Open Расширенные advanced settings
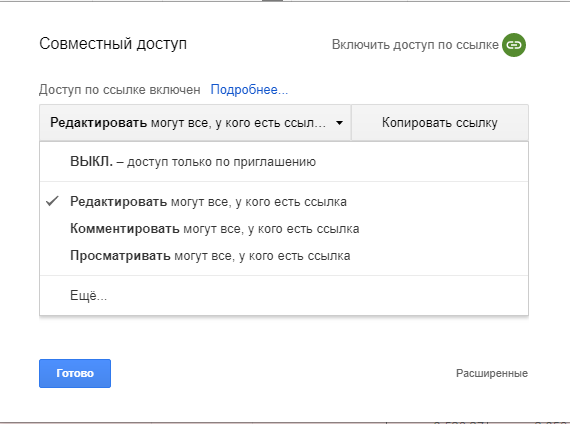 [492, 373]
